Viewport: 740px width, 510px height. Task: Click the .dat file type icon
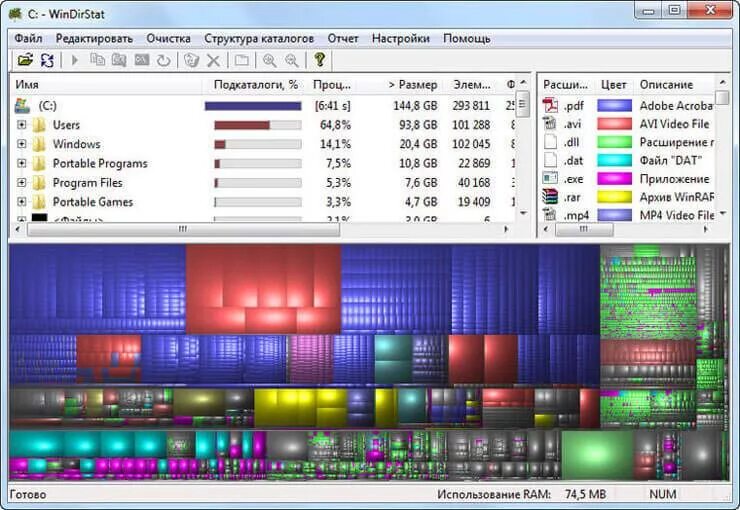(550, 160)
